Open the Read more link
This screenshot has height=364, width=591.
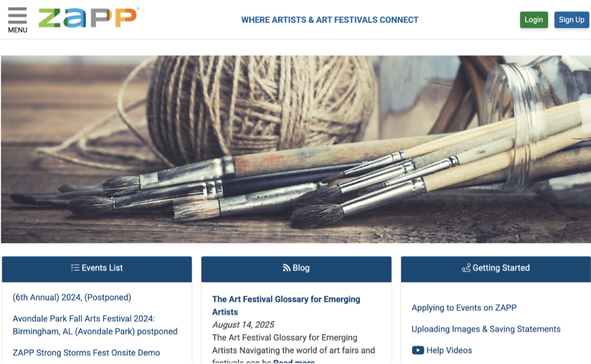coord(294,362)
